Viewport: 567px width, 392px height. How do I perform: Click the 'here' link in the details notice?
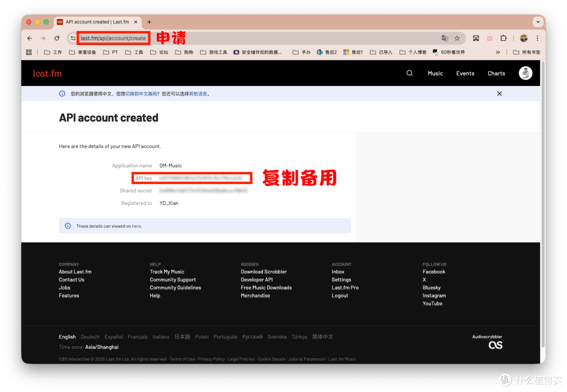[136, 226]
